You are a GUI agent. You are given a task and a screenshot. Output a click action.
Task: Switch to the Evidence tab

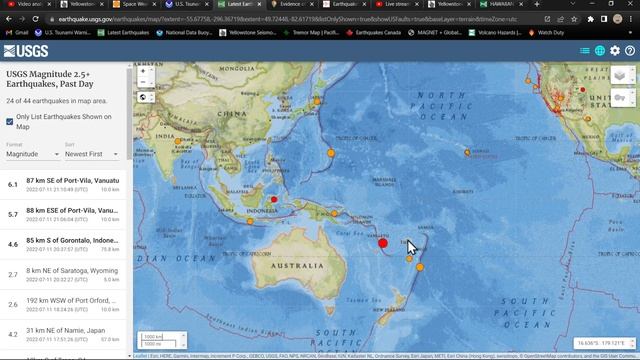pos(292,4)
